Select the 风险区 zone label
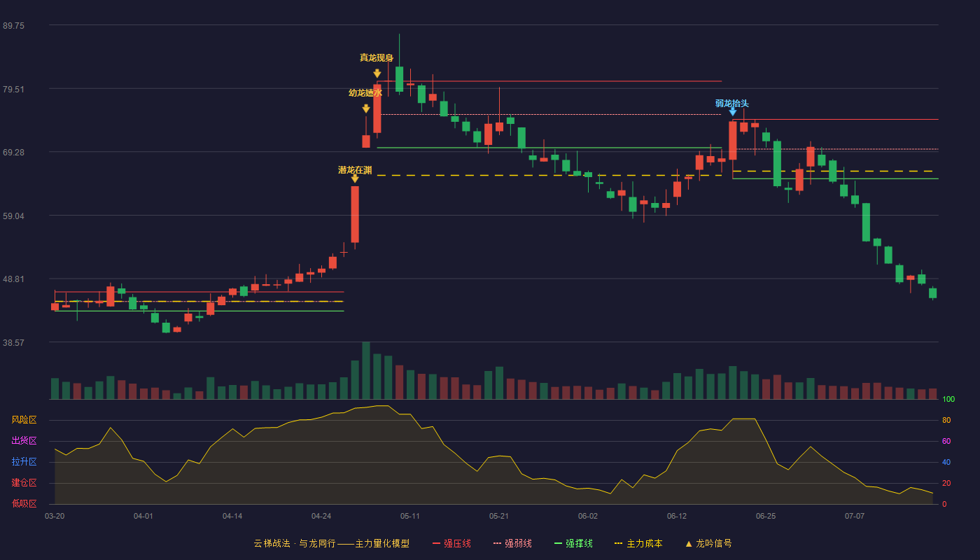The width and height of the screenshot is (980, 560). (24, 420)
